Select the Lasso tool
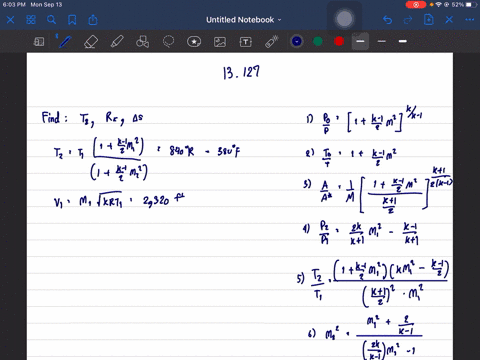The width and height of the screenshot is (480, 360). tap(168, 42)
